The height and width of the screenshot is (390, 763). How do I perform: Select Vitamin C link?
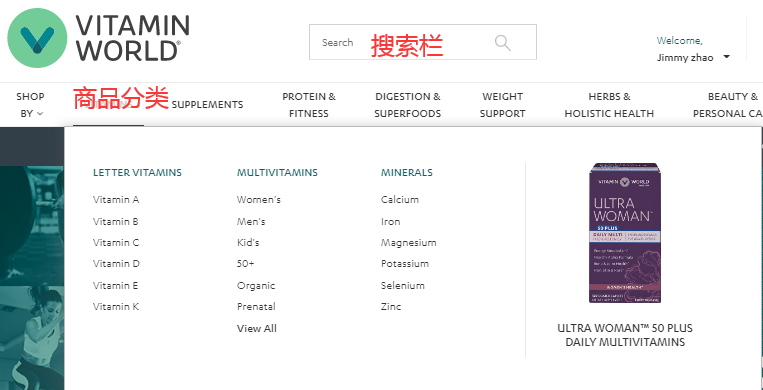coord(116,242)
